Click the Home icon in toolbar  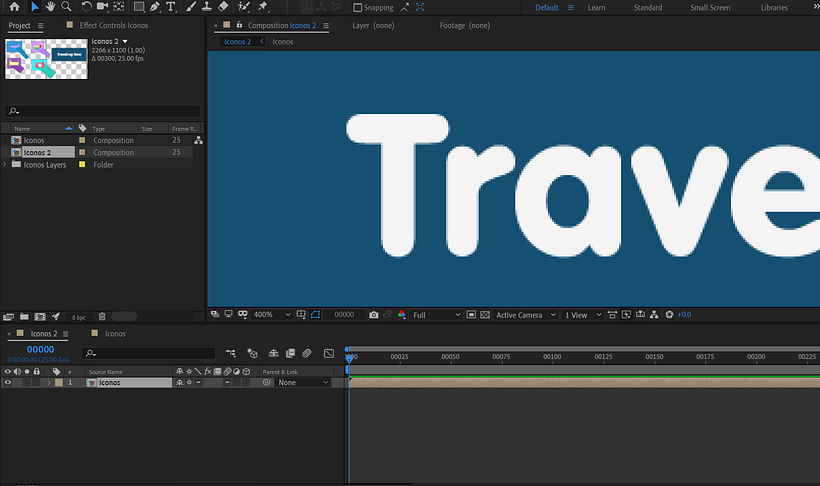(x=14, y=7)
